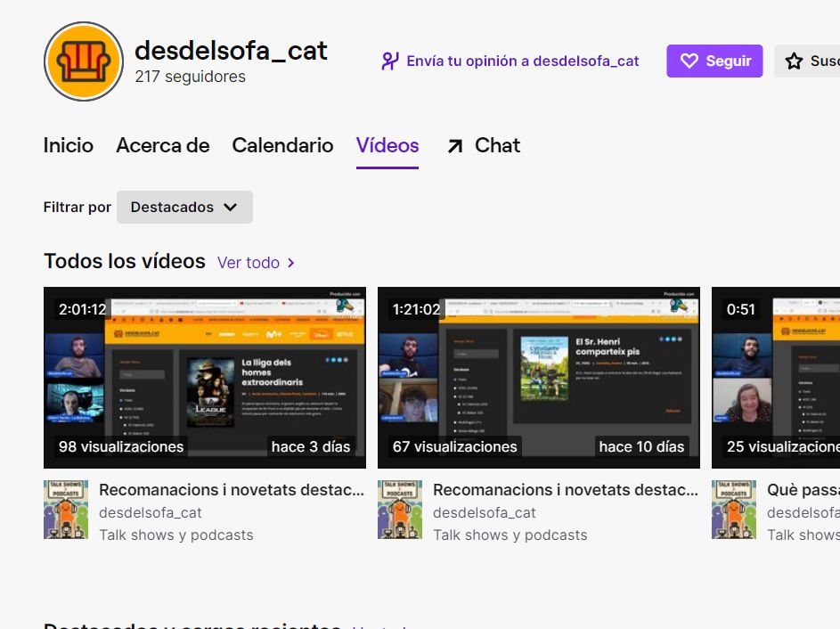Open the 0:51 video thumbnail
840x629 pixels.
click(776, 378)
